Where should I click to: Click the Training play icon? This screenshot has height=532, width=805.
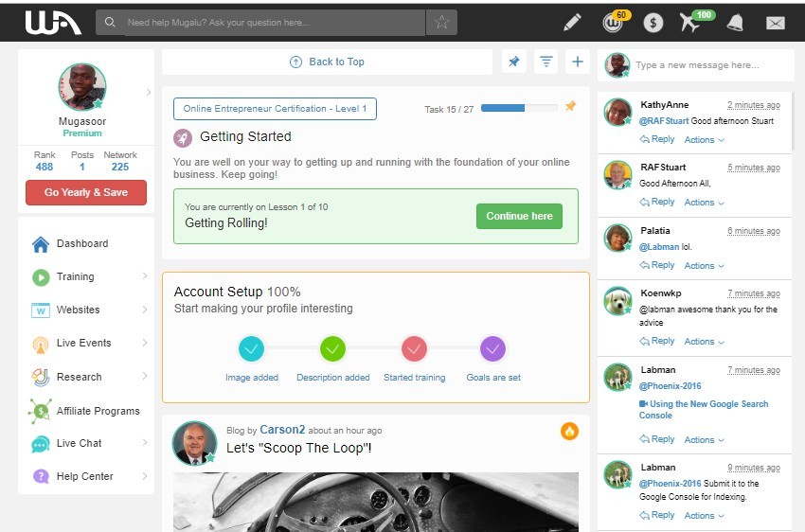point(41,277)
